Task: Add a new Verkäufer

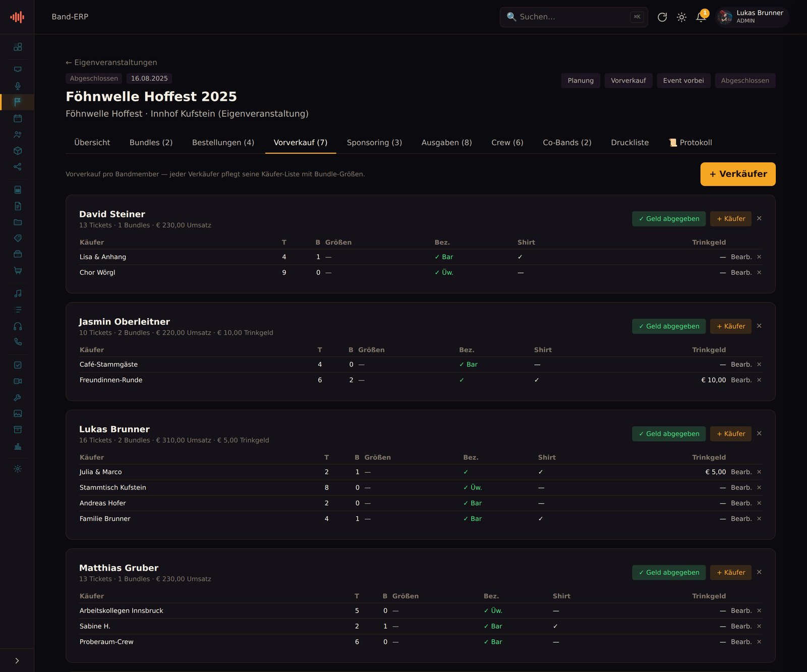Action: [738, 174]
